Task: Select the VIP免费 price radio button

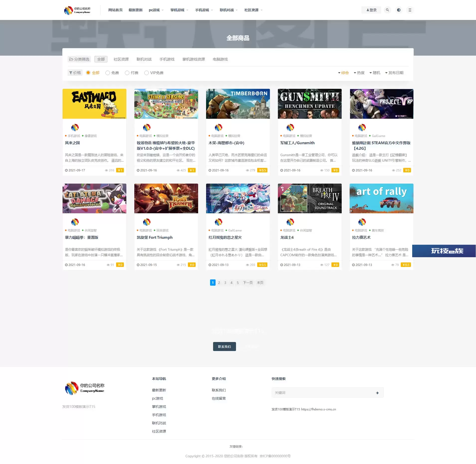Action: point(147,73)
